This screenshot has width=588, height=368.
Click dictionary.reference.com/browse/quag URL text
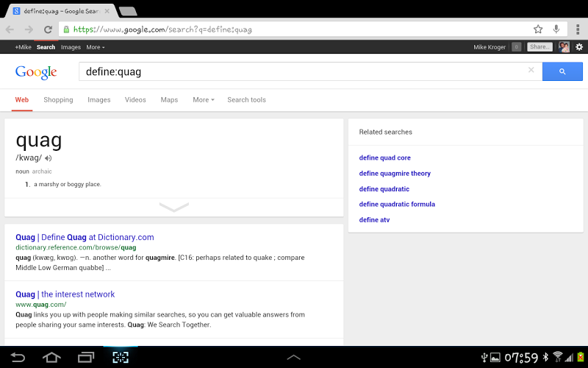click(x=76, y=247)
